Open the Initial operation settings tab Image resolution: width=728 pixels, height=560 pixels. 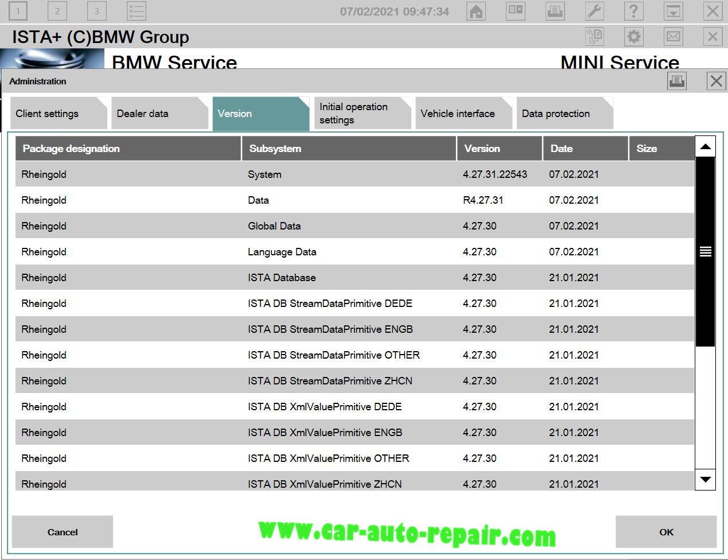pyautogui.click(x=362, y=114)
